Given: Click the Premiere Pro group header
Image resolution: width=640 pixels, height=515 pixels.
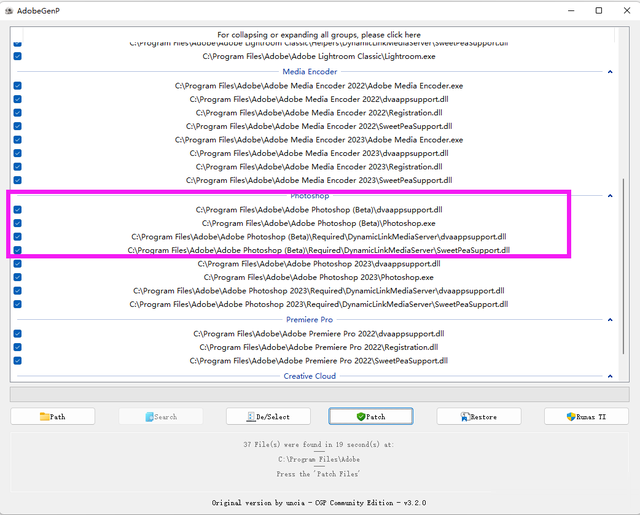Looking at the screenshot, I should point(310,320).
